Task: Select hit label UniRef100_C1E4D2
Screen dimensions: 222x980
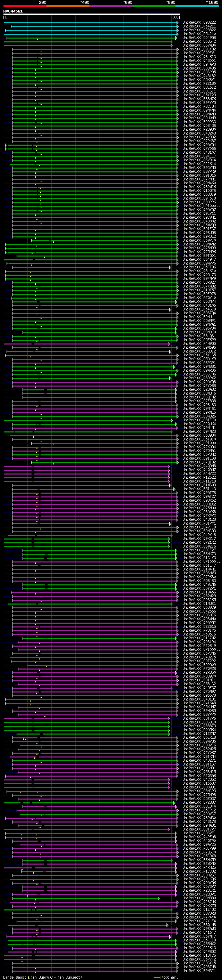Action: (x=199, y=909)
